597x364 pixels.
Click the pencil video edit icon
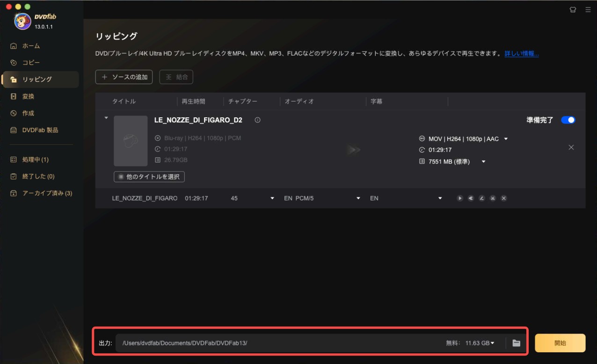point(482,198)
